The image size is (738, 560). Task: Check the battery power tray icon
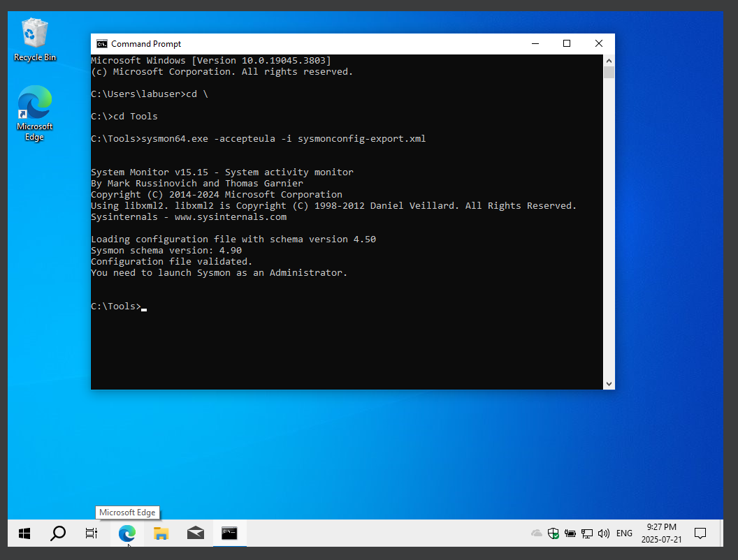(x=570, y=533)
